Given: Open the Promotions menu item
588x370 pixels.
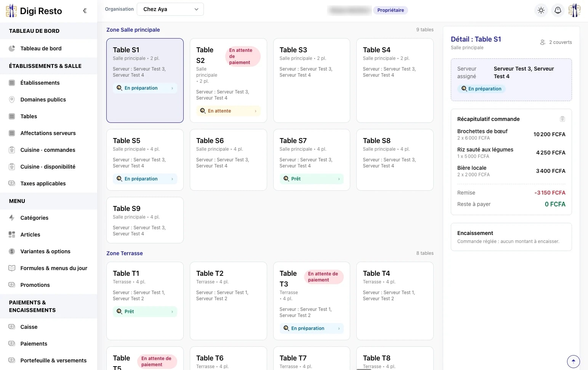Looking at the screenshot, I should click(49, 285).
